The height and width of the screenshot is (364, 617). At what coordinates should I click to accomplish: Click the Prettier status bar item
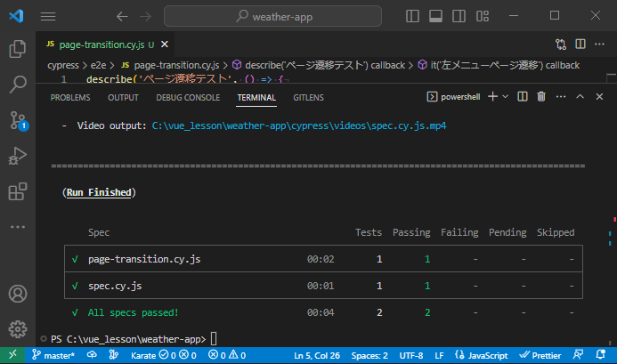pos(540,355)
